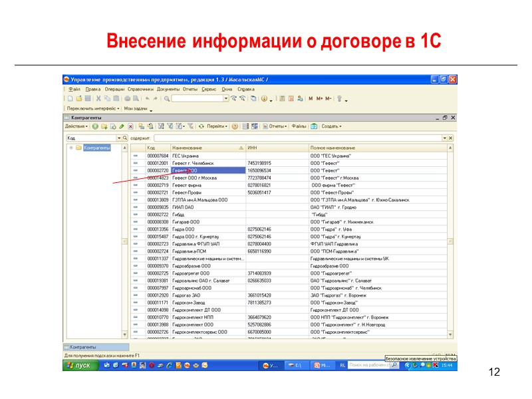The width and height of the screenshot is (532, 399).
Task: Click the New document icon in main toolbar
Action: coord(70,98)
